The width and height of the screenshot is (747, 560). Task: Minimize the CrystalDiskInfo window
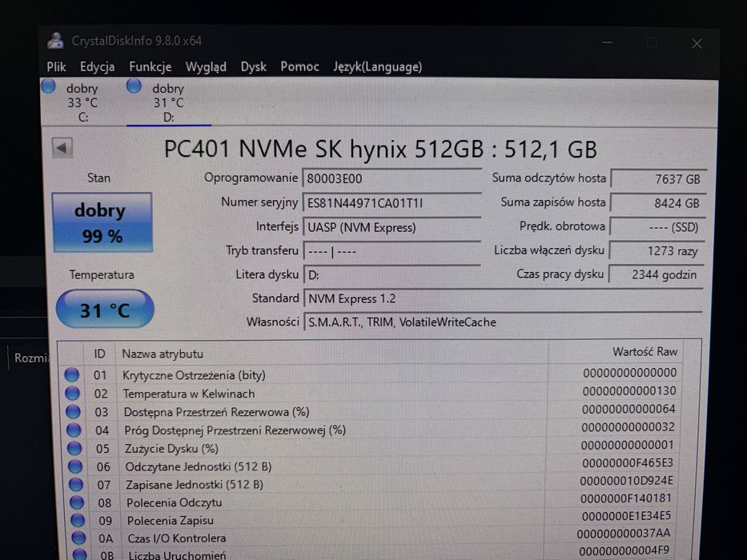tap(607, 42)
